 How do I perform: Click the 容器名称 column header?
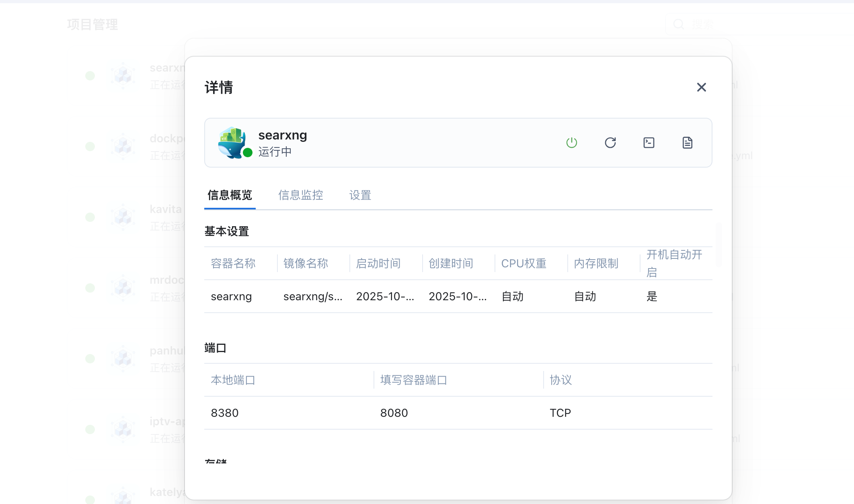233,264
